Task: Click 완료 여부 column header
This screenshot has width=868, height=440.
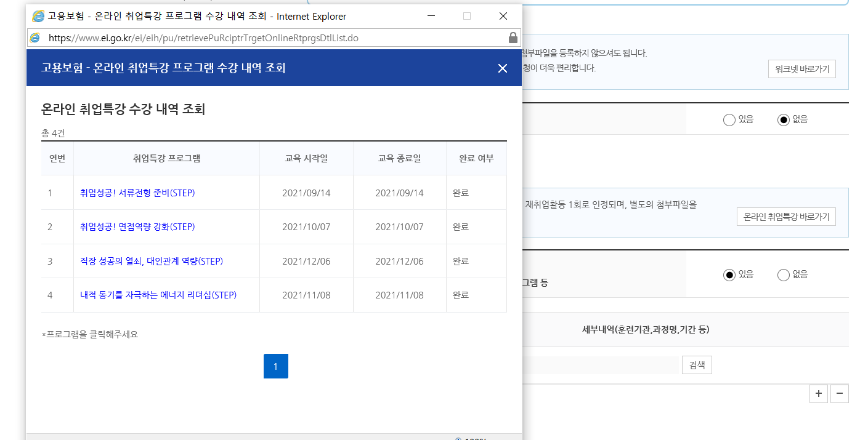Action: click(x=476, y=158)
